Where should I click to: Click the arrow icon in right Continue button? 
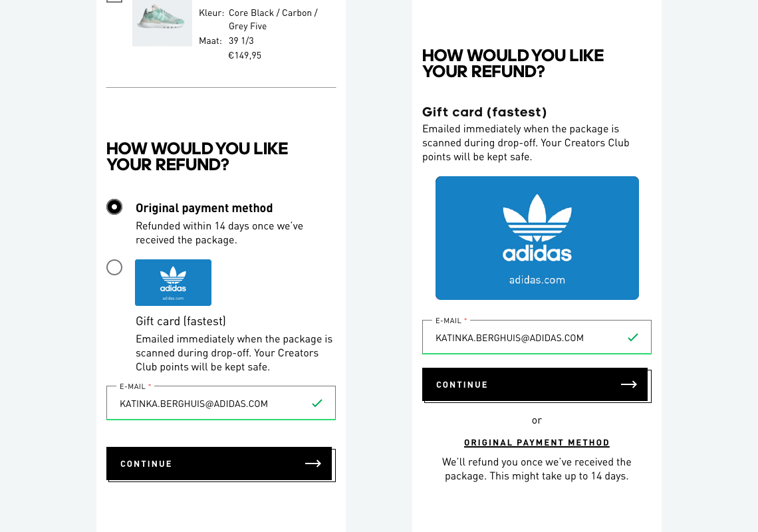click(629, 384)
